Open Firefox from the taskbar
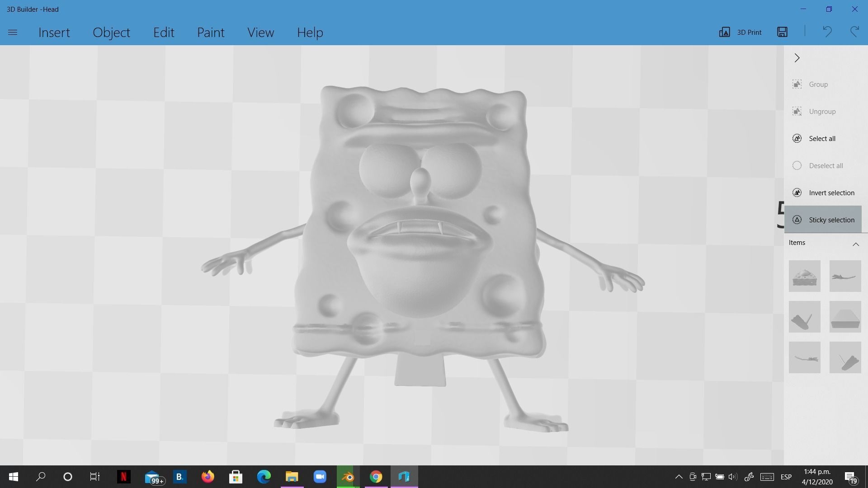The height and width of the screenshot is (488, 868). tap(208, 477)
